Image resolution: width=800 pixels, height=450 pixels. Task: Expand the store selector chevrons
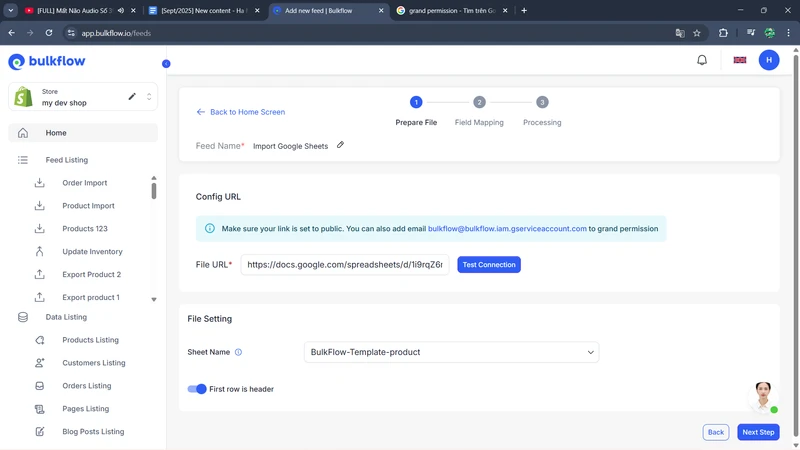click(x=149, y=97)
